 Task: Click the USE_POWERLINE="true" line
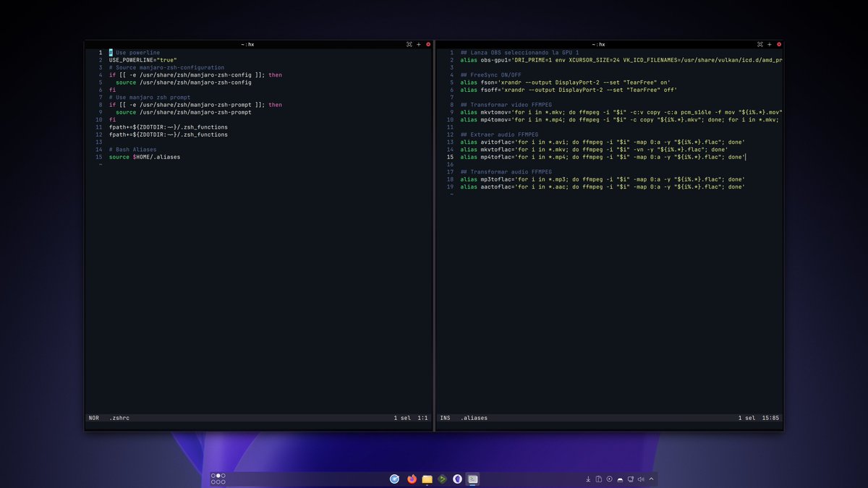(x=143, y=60)
